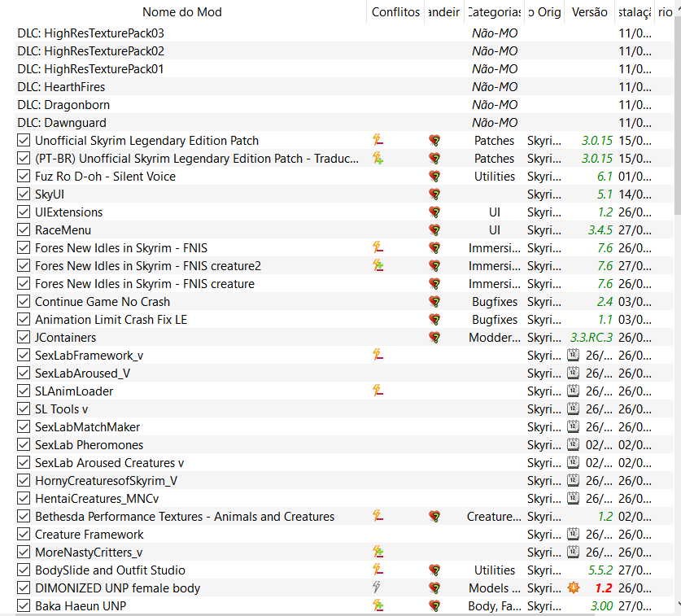Image resolution: width=681 pixels, height=616 pixels.
Task: Click Não-MO category for DLC: HighResTexturePack02
Action: [x=495, y=50]
